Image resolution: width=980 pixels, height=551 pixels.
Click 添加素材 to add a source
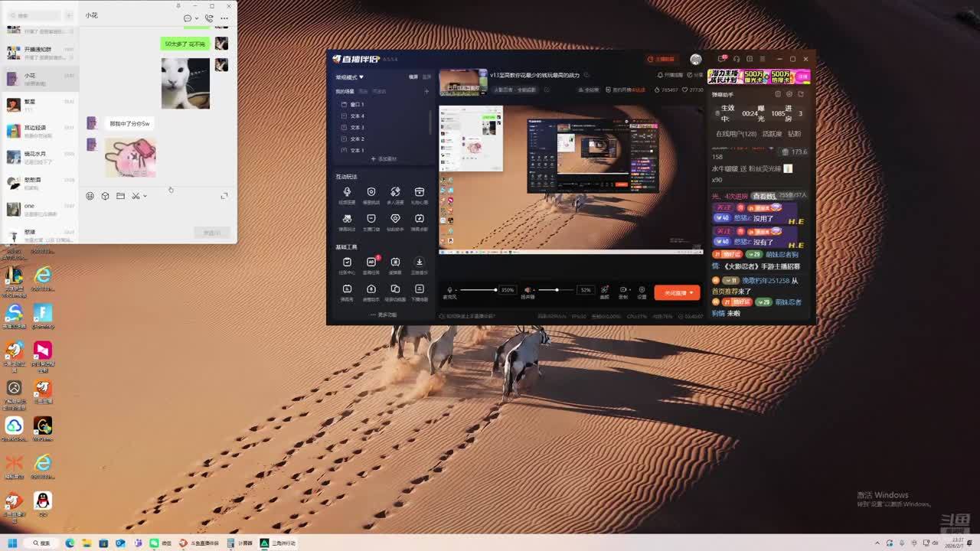384,159
